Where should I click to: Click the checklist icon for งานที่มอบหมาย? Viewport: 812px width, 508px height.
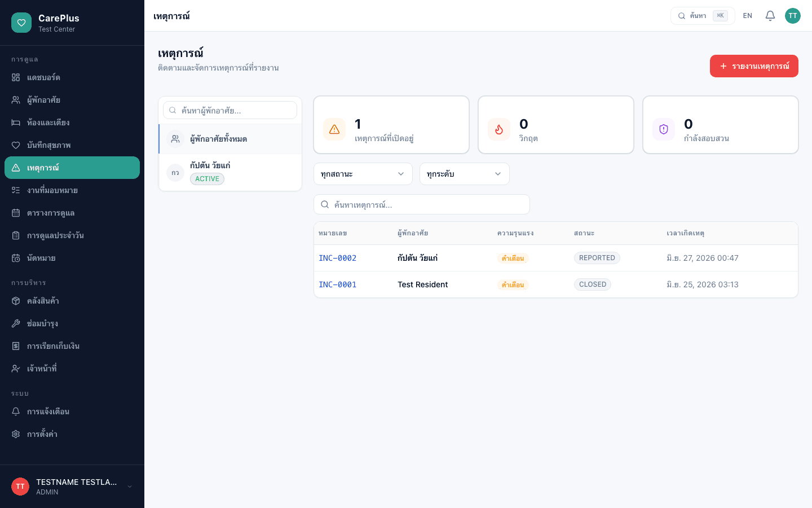point(16,190)
